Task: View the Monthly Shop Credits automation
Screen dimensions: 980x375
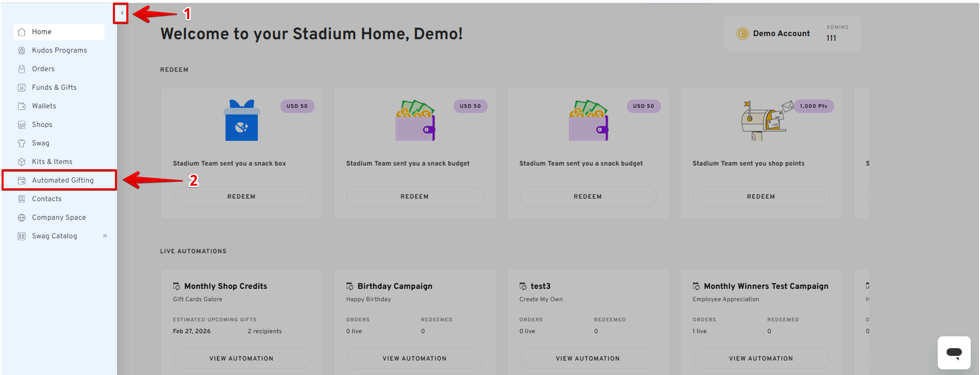Action: tap(241, 358)
